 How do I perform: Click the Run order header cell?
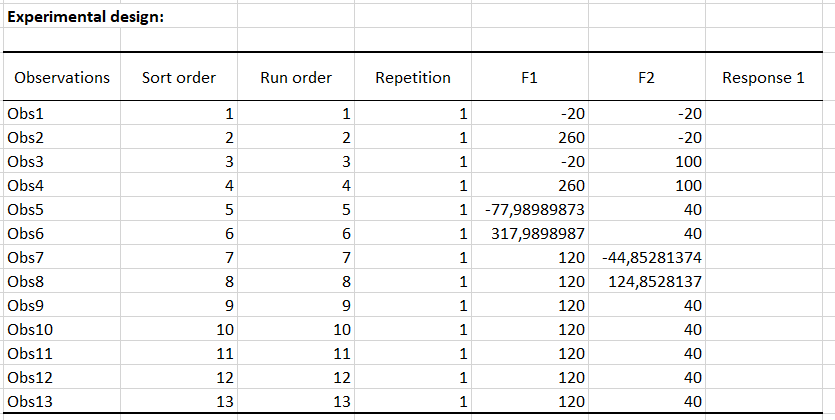tap(296, 77)
